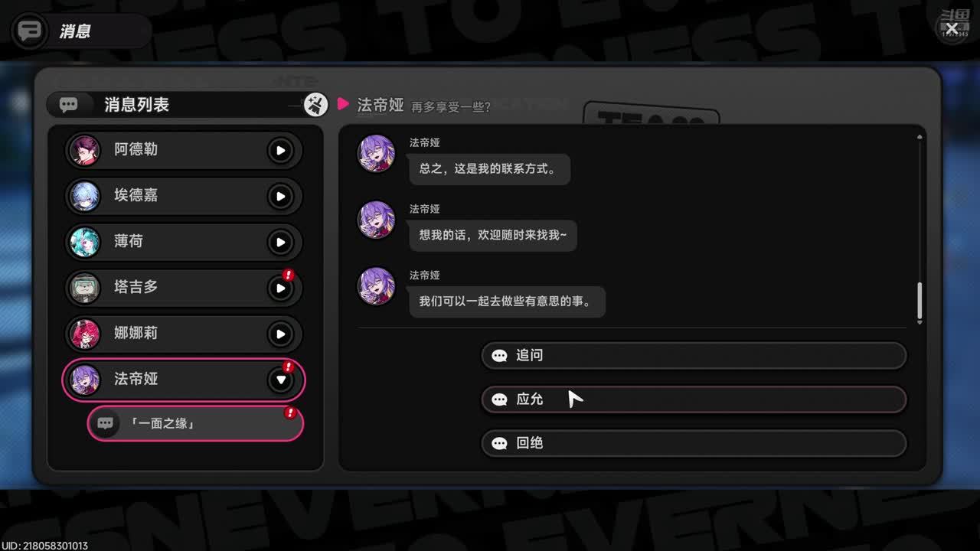This screenshot has width=980, height=551.
Task: Choose the 回绝 reply option
Action: 694,443
